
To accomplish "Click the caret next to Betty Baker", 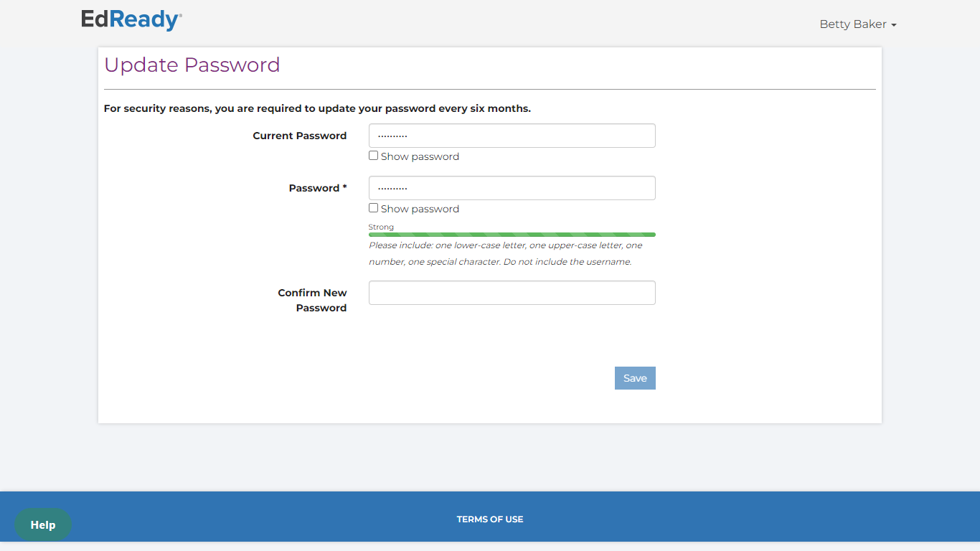I will point(893,24).
